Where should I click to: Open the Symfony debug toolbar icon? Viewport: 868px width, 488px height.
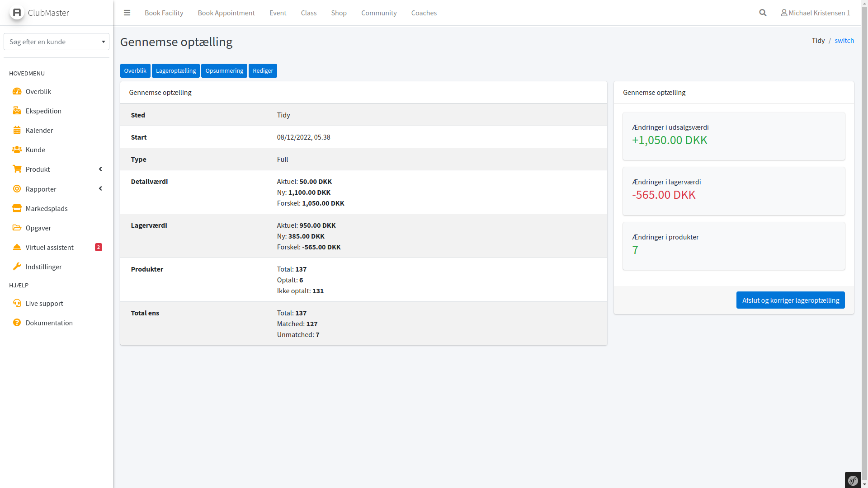pos(853,480)
